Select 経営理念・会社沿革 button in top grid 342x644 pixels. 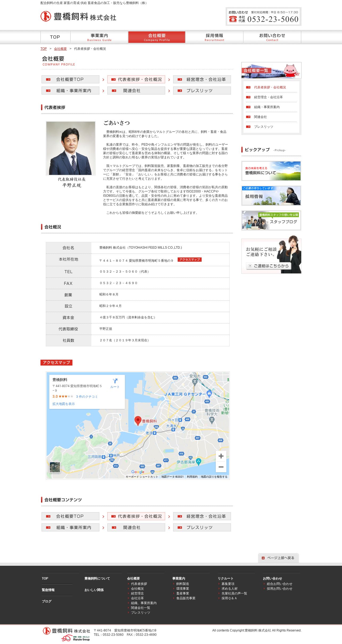point(202,79)
